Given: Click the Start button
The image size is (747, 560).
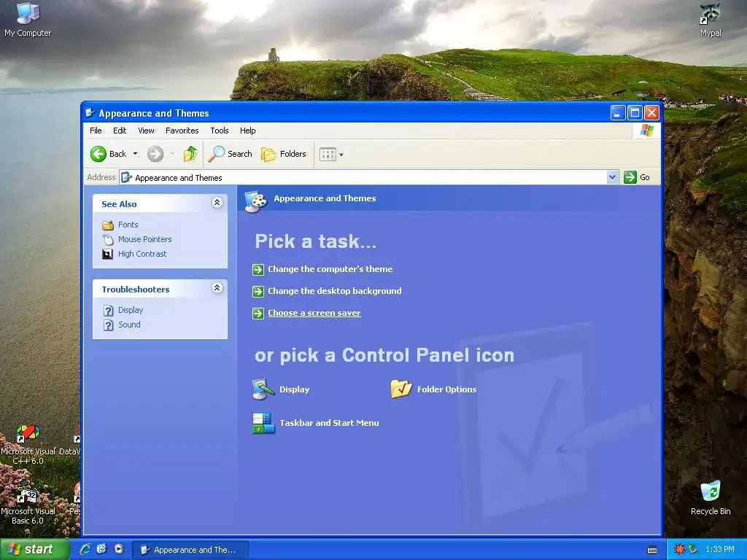Looking at the screenshot, I should pyautogui.click(x=34, y=549).
